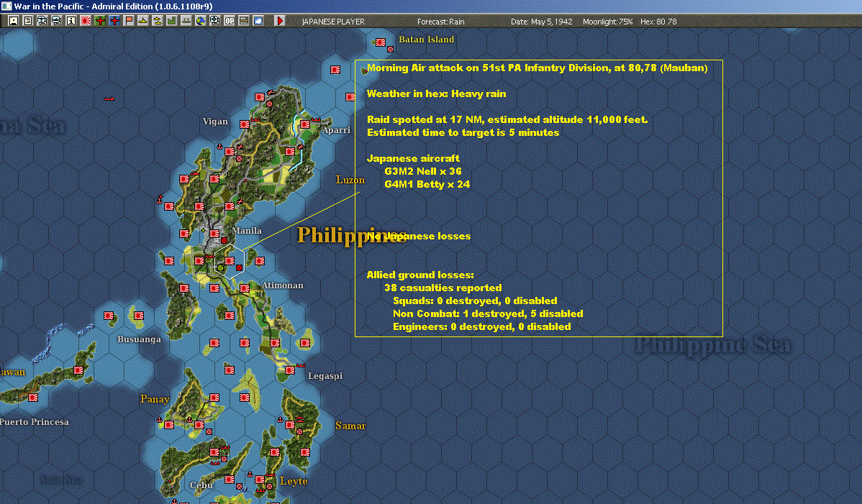Image resolution: width=862 pixels, height=504 pixels.
Task: Click the 'Samar' island map label
Action: 350,426
